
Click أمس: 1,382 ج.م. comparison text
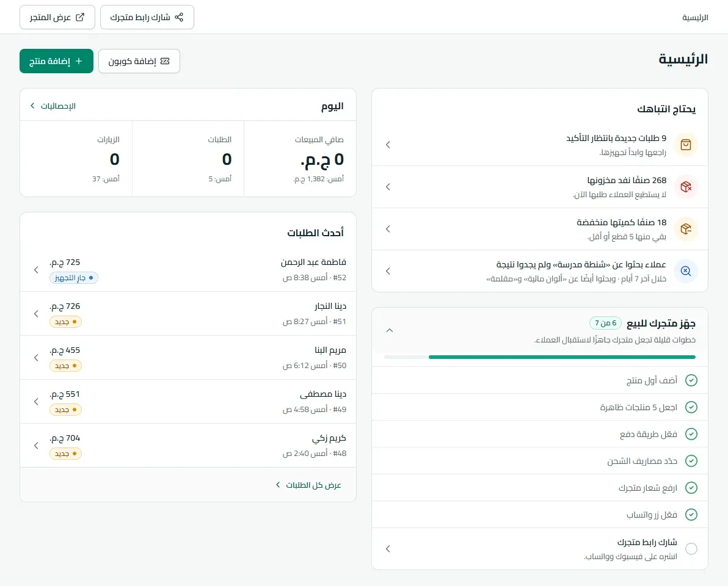319,179
